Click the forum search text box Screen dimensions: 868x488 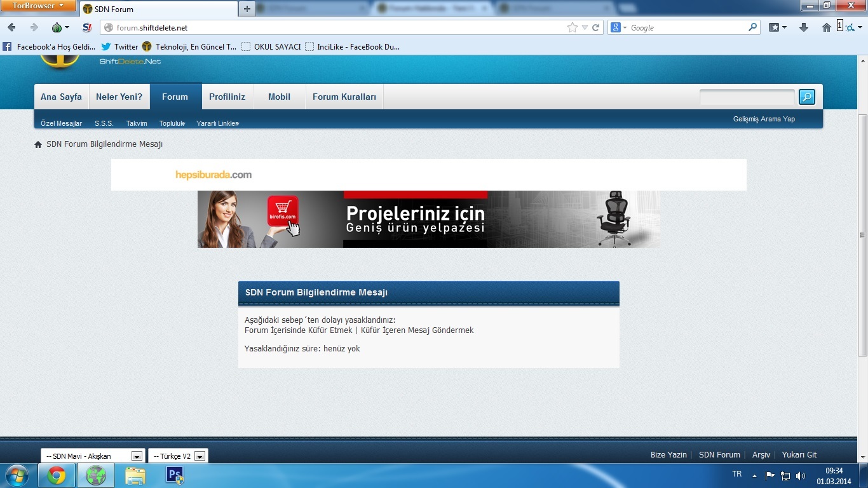click(x=747, y=97)
